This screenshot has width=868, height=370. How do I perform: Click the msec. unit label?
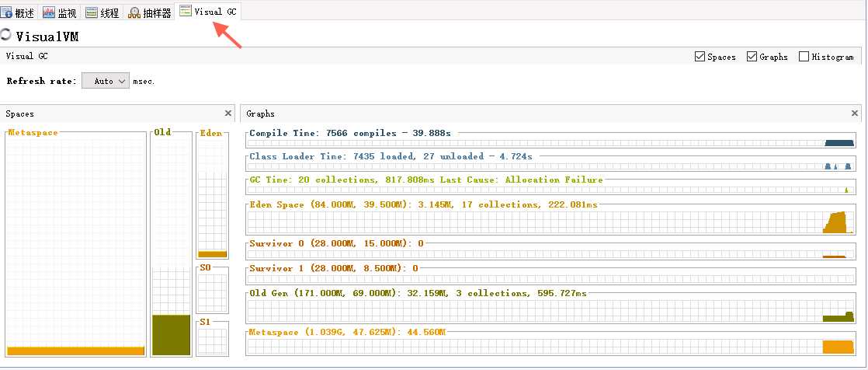(x=144, y=82)
